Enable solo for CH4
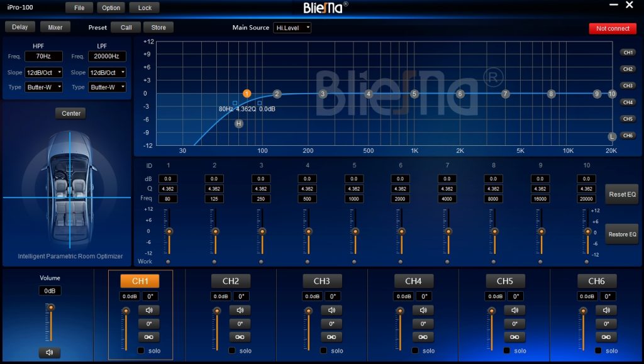 (415, 350)
